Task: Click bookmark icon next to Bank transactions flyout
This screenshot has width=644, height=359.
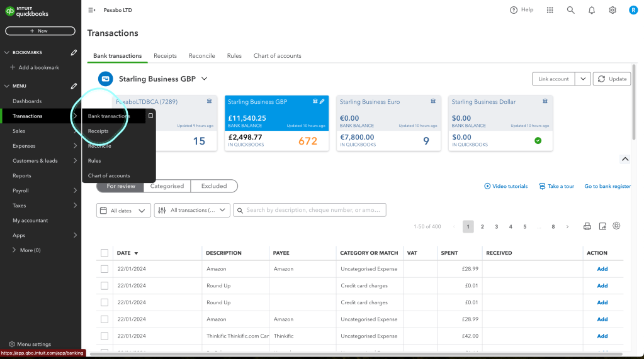Action: [x=150, y=116]
